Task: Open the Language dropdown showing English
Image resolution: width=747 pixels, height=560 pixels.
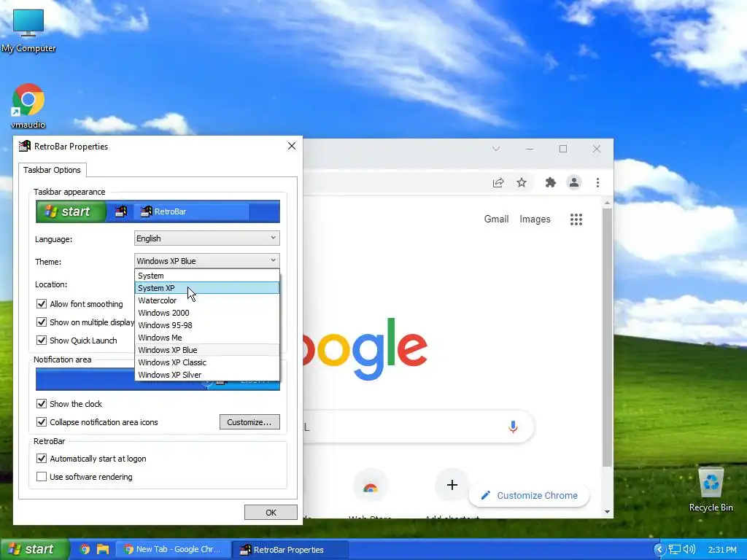Action: (x=206, y=238)
